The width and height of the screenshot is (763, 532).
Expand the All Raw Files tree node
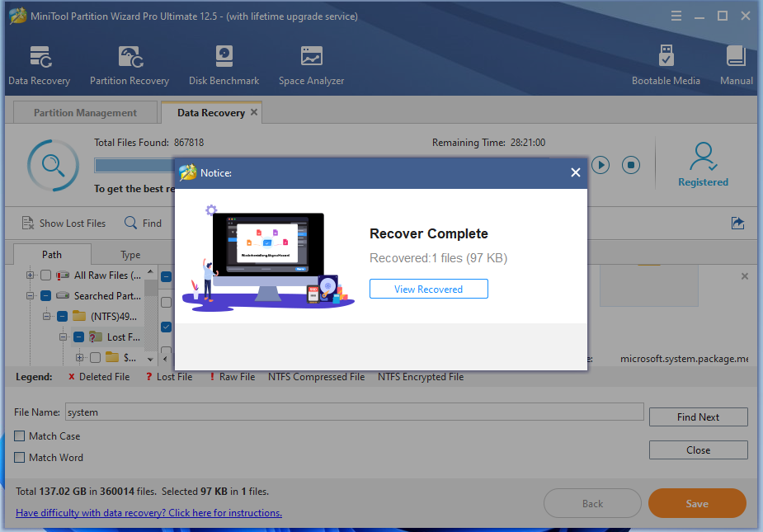pyautogui.click(x=31, y=275)
